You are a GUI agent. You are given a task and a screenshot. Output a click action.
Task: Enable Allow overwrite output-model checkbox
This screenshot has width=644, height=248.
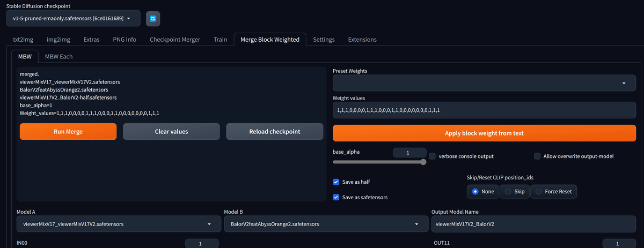point(537,156)
